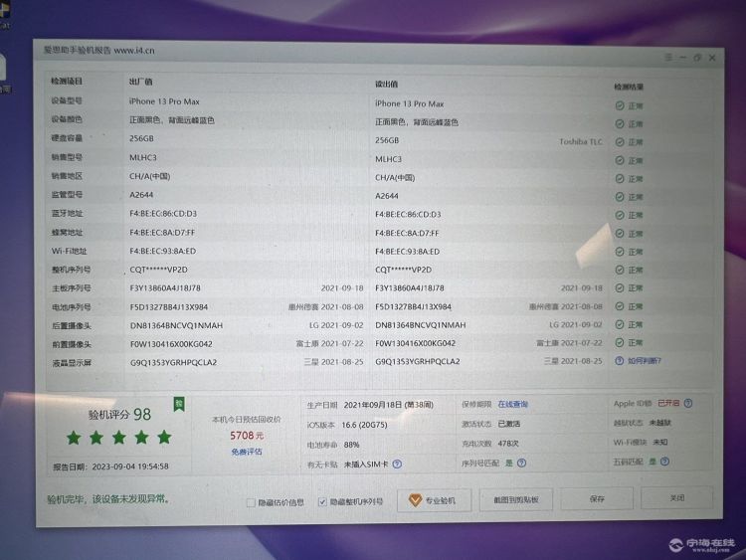Click the blue question icon in 液晶显示屏 row

pyautogui.click(x=620, y=361)
